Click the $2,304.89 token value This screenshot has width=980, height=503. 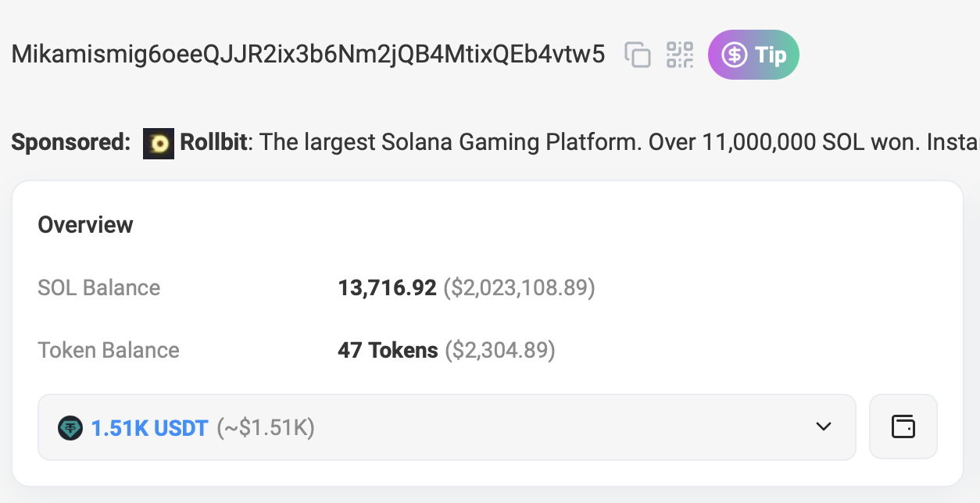(500, 351)
